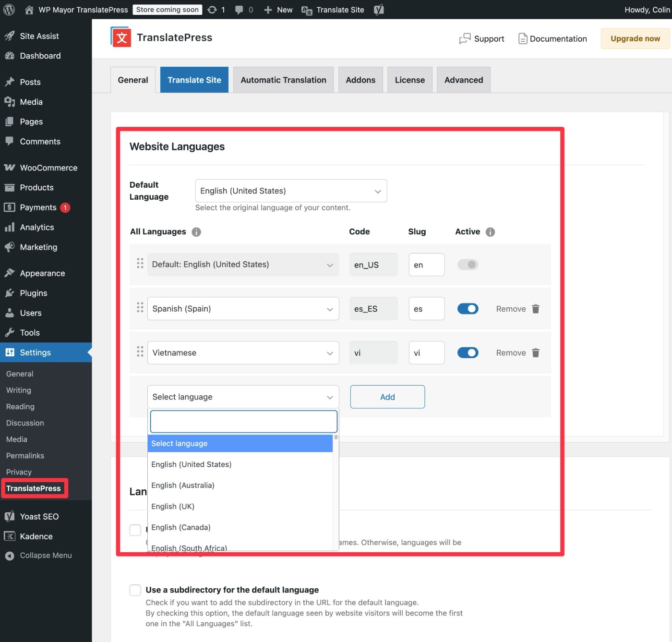Click the home icon for WP Mayor TranslatePress
Viewport: 672px width, 642px height.
29,10
